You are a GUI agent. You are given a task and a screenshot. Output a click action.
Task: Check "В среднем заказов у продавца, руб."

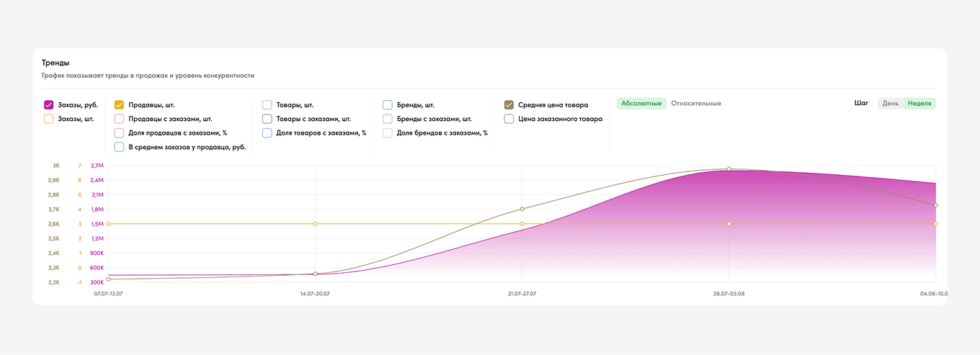coord(120,147)
